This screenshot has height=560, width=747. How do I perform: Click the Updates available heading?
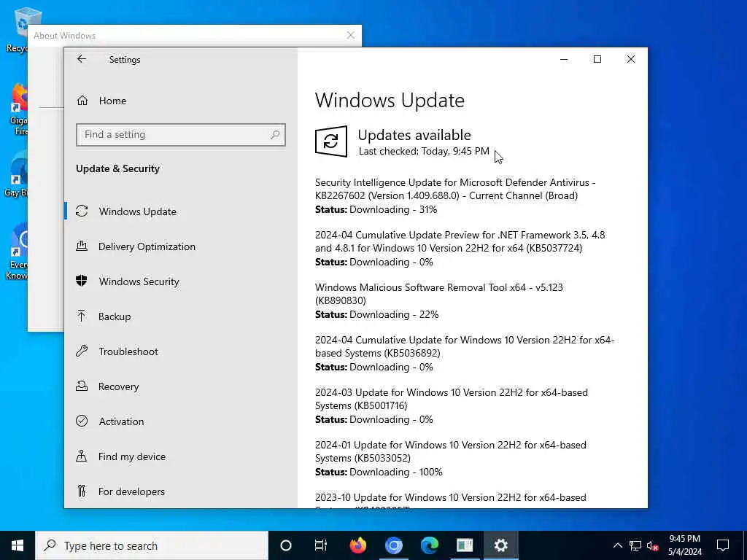[414, 135]
